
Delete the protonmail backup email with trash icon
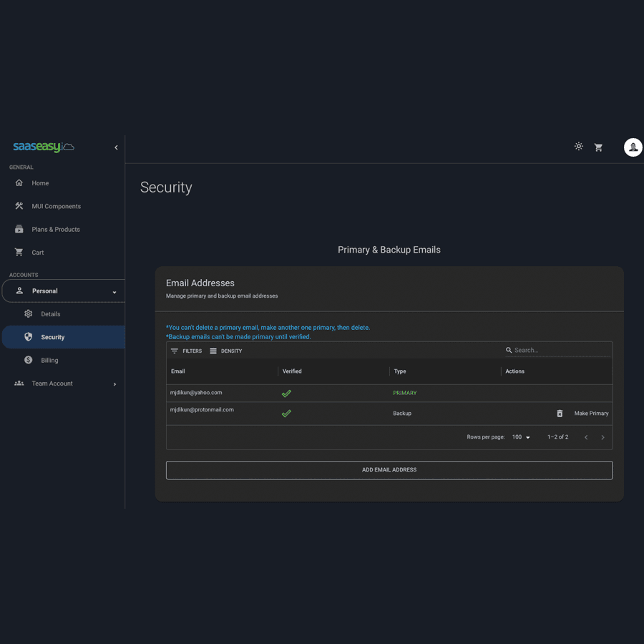[x=560, y=414]
